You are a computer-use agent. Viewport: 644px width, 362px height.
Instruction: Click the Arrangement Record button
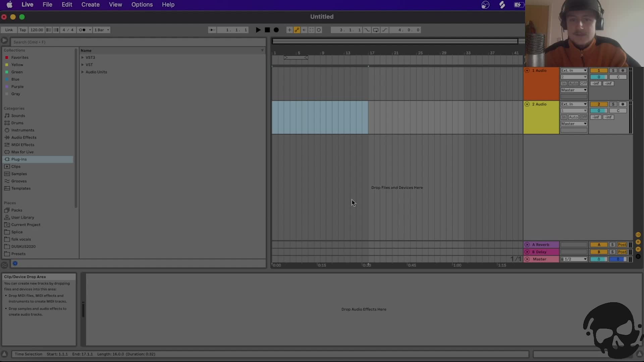click(x=276, y=30)
